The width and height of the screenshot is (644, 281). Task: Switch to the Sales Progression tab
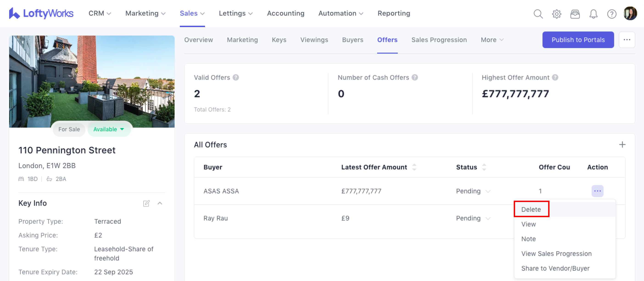pyautogui.click(x=439, y=40)
